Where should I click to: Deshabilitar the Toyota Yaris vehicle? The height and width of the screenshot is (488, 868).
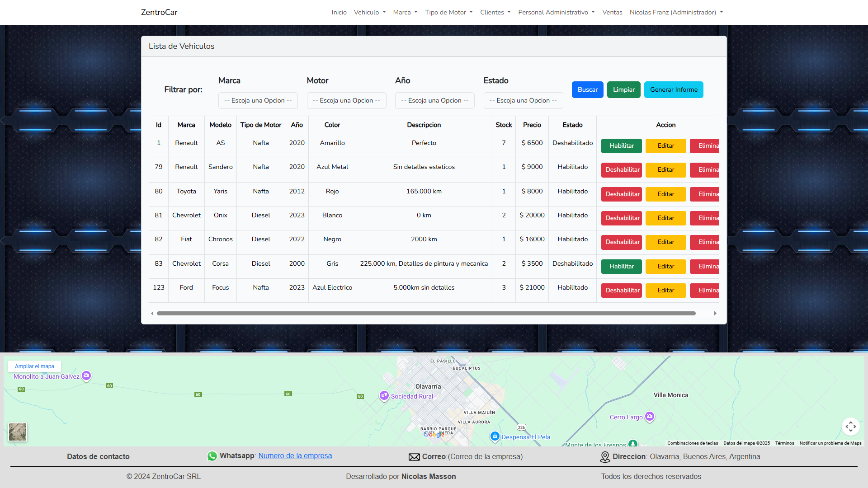[x=621, y=194]
